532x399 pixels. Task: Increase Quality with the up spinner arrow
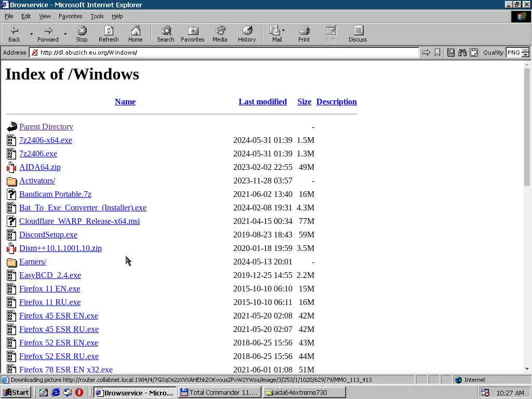point(526,50)
